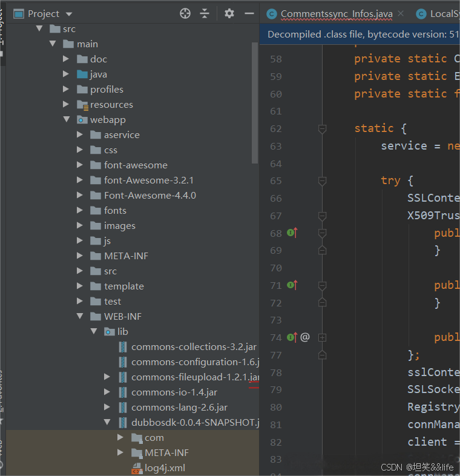Select commons-configuration-1.6 jar file
The image size is (460, 476).
tap(195, 362)
